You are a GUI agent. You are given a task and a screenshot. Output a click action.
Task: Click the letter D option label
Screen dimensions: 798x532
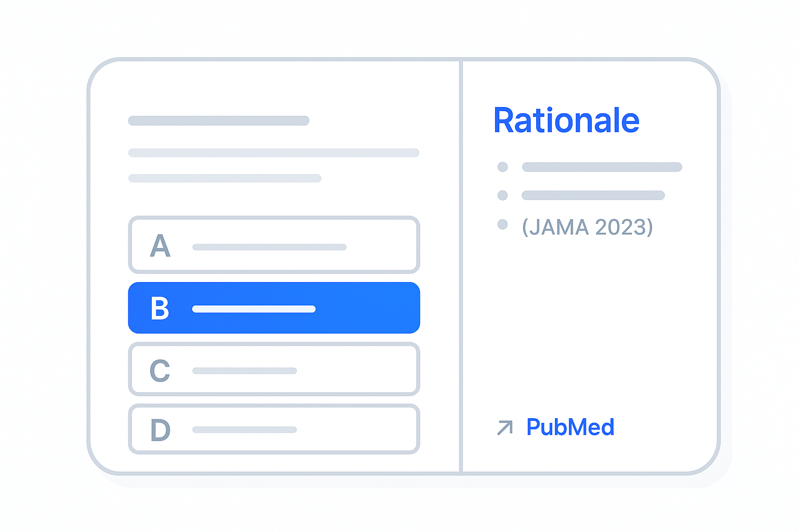pos(160,430)
